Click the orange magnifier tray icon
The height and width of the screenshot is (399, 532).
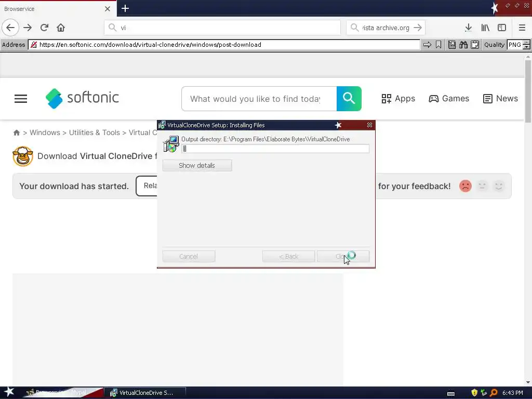(x=494, y=393)
